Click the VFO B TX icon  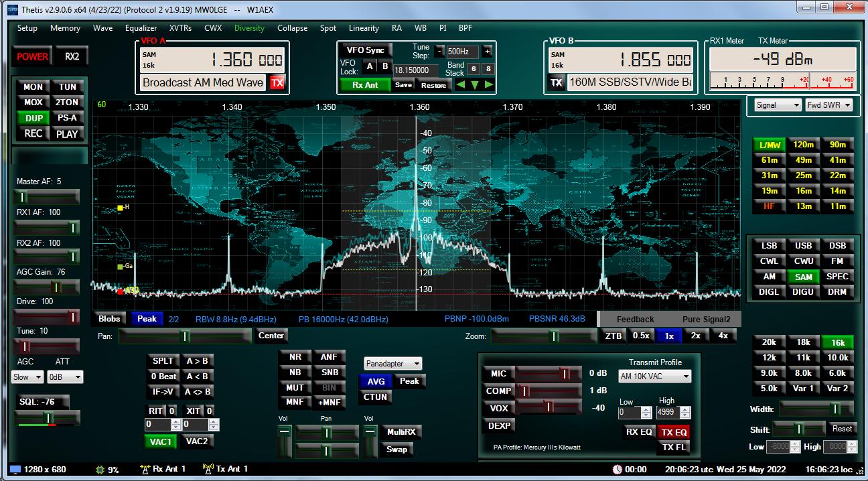click(556, 82)
